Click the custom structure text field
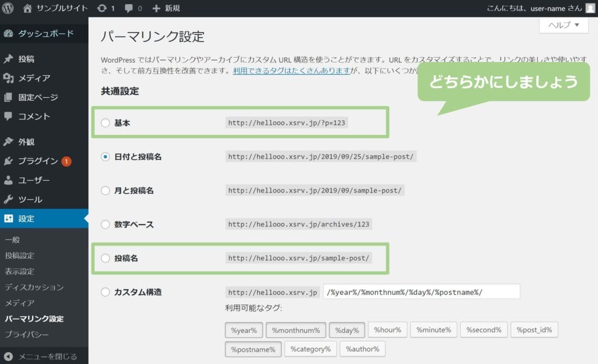 point(421,292)
